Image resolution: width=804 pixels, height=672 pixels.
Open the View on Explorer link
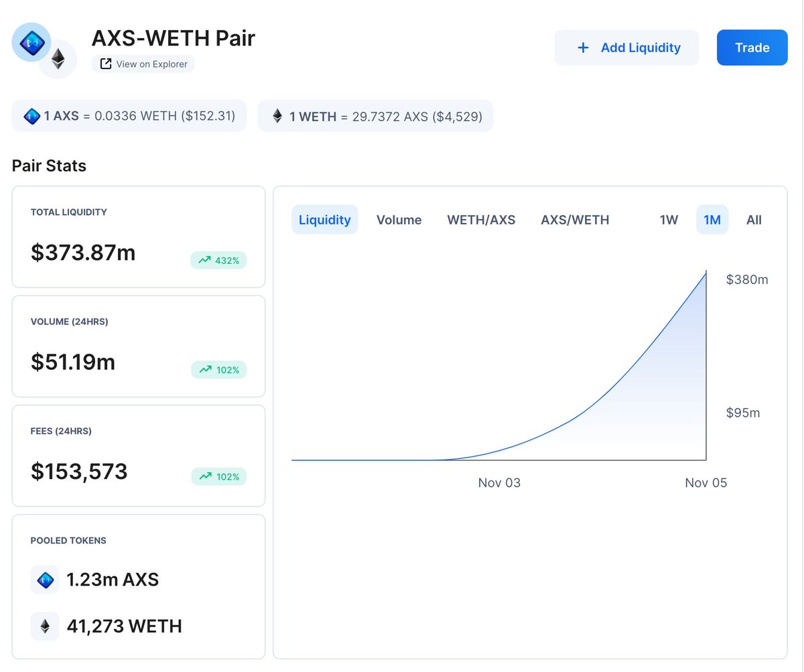[143, 64]
